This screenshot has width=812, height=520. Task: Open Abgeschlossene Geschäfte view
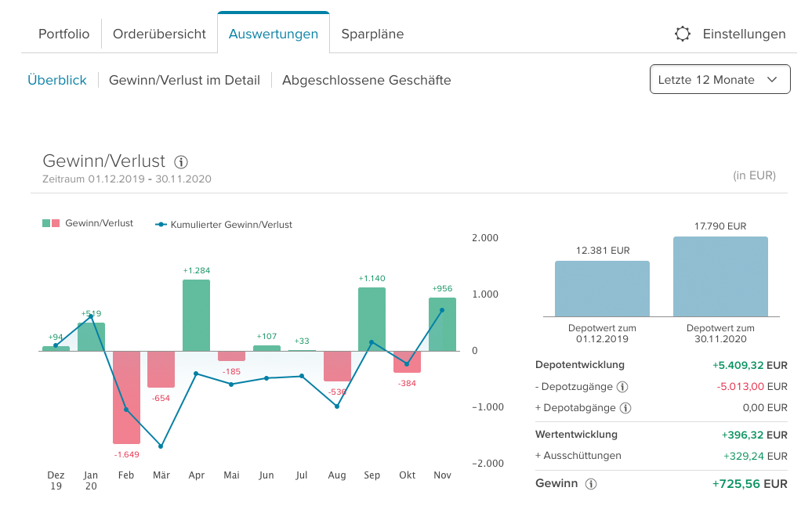(366, 80)
